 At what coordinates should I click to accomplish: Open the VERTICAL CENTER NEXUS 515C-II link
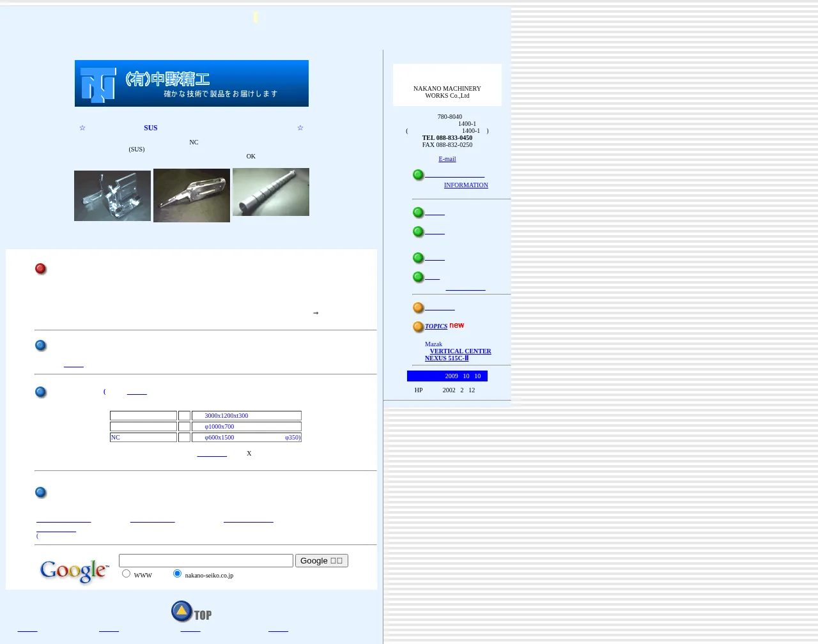(459, 355)
